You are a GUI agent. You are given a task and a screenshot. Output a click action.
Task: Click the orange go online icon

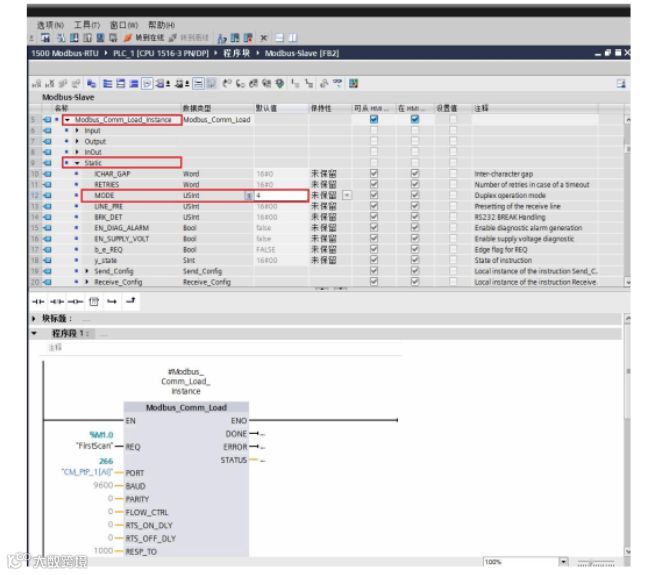coord(128,38)
